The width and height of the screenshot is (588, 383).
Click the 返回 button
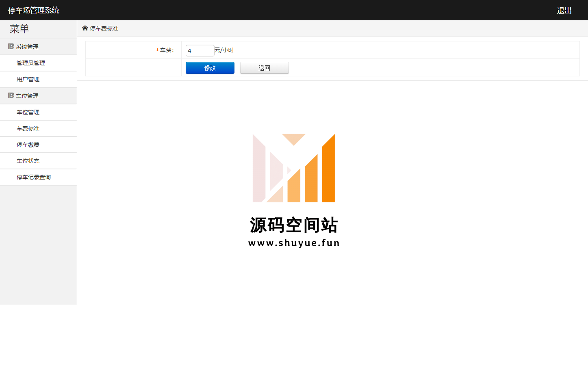pyautogui.click(x=265, y=68)
